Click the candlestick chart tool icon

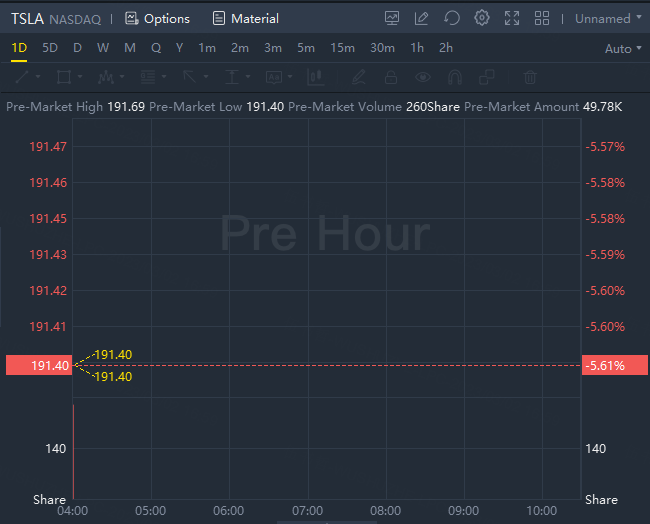[316, 77]
